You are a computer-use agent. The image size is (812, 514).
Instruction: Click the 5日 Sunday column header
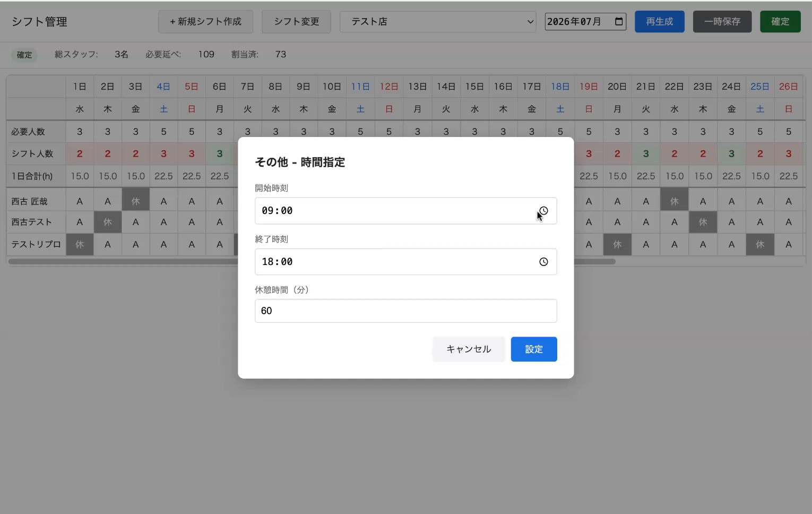tap(192, 87)
